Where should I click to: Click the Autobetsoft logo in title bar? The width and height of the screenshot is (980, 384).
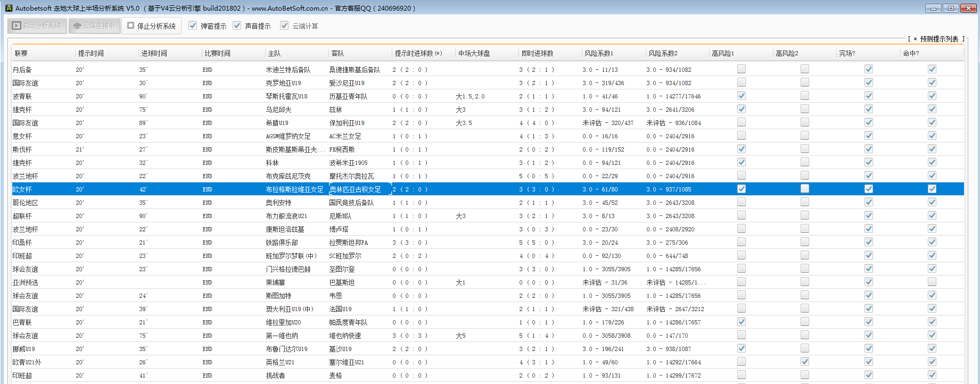tap(9, 8)
